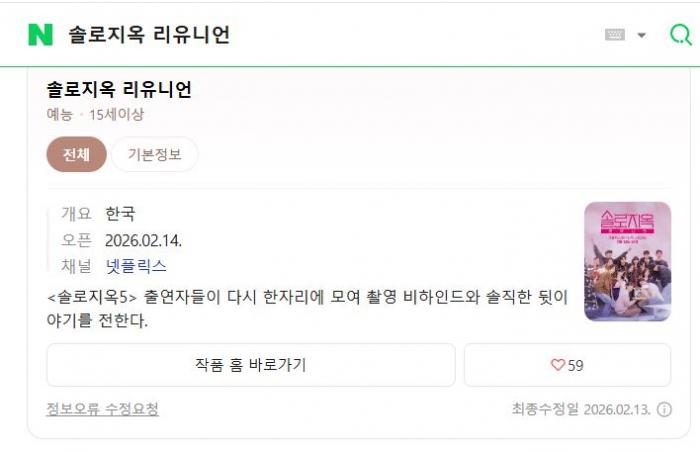Image resolution: width=700 pixels, height=452 pixels.
Task: Switch to the 기본정보 tab
Action: (x=154, y=154)
